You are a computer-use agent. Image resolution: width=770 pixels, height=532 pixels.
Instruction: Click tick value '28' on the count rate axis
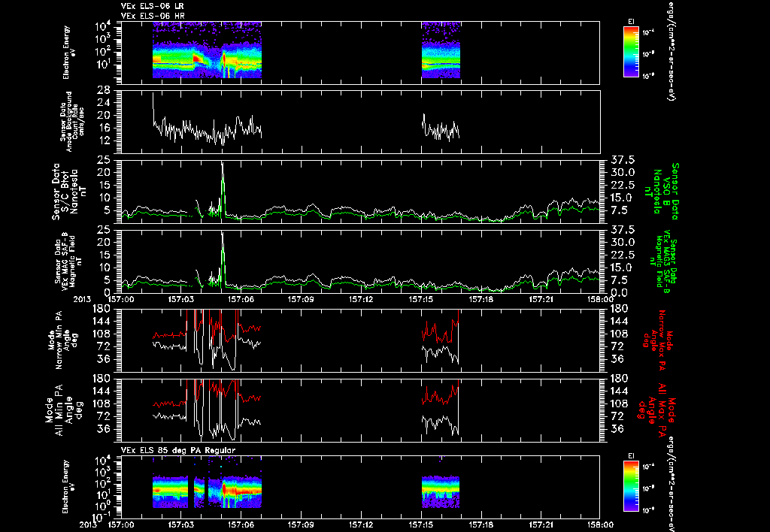pyautogui.click(x=103, y=90)
